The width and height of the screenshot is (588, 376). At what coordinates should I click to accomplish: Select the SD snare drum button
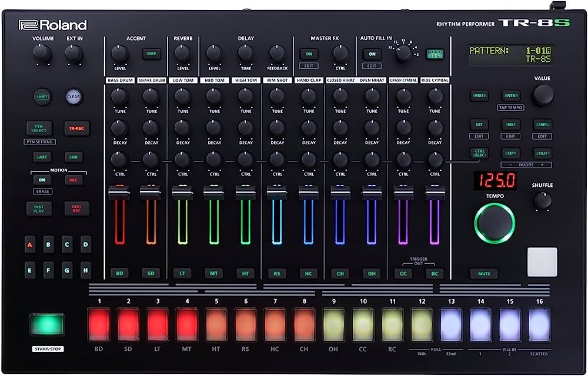pos(151,273)
